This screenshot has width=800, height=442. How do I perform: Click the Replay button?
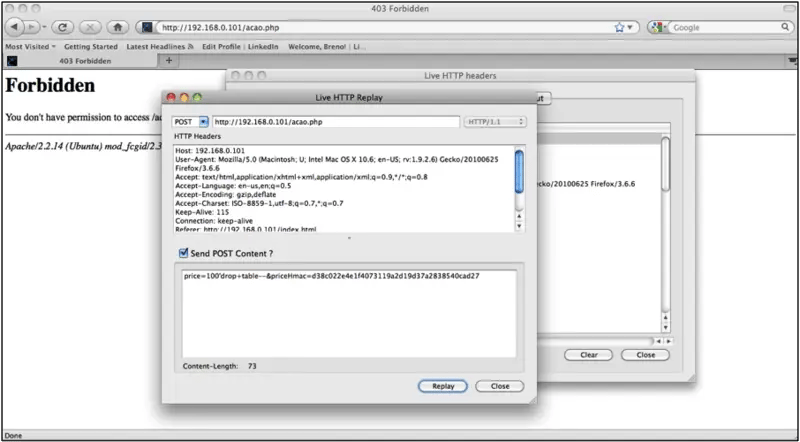(442, 386)
